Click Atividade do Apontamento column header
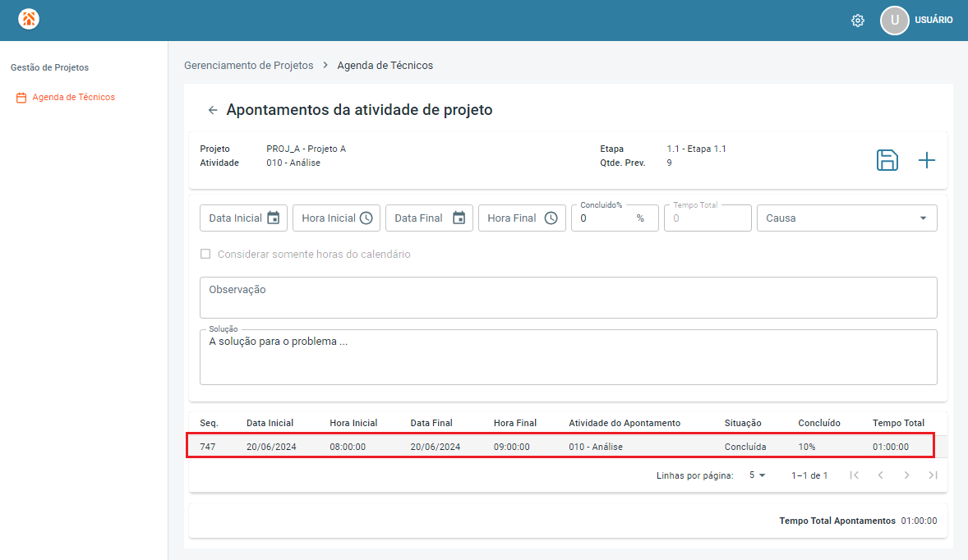This screenshot has height=560, width=968. click(x=625, y=423)
